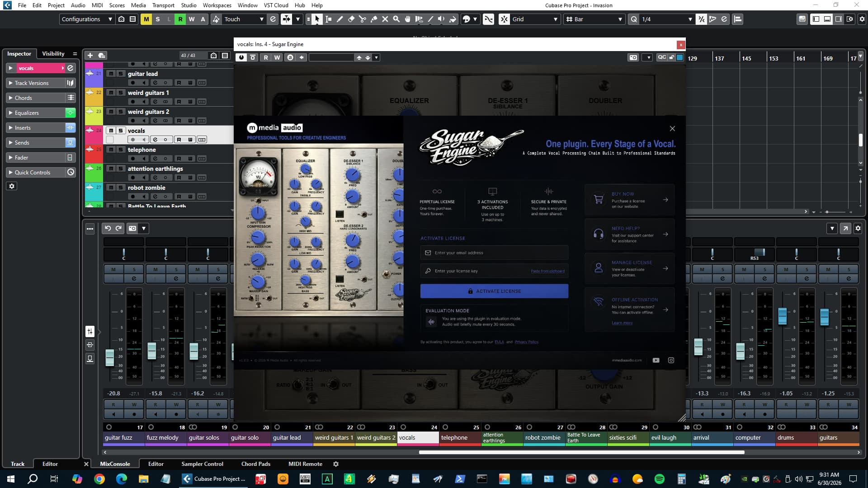
Task: Open the Privacy Policy link
Action: click(527, 342)
